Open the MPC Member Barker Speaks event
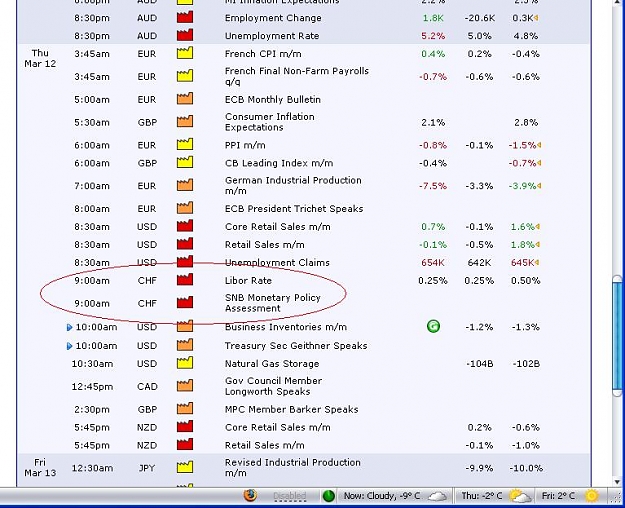This screenshot has height=508, width=625. click(x=292, y=409)
